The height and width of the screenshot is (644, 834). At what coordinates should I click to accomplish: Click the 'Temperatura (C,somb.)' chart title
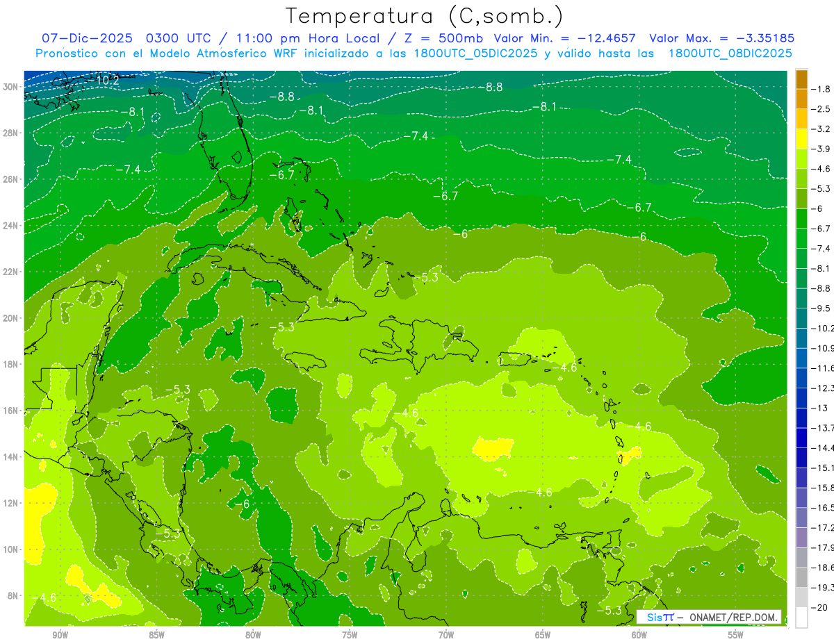coord(424,16)
